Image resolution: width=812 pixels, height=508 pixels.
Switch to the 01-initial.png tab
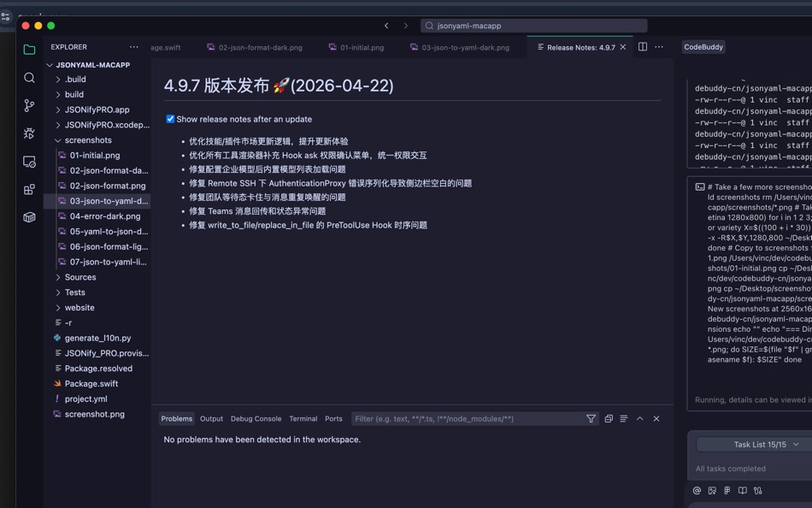click(356, 47)
